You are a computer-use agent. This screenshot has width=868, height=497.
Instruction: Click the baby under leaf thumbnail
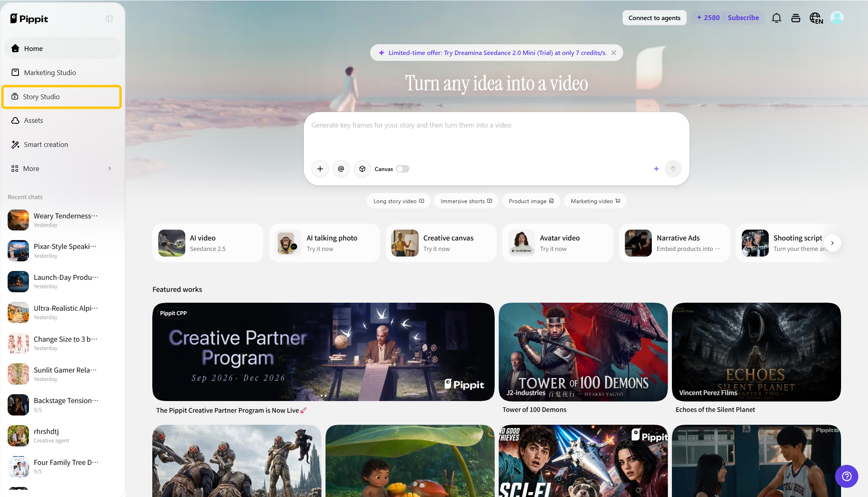coord(410,461)
